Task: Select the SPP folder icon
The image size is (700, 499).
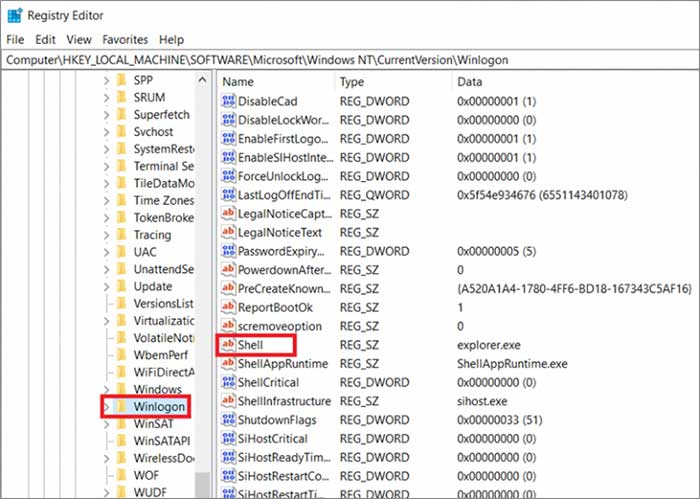Action: click(121, 80)
